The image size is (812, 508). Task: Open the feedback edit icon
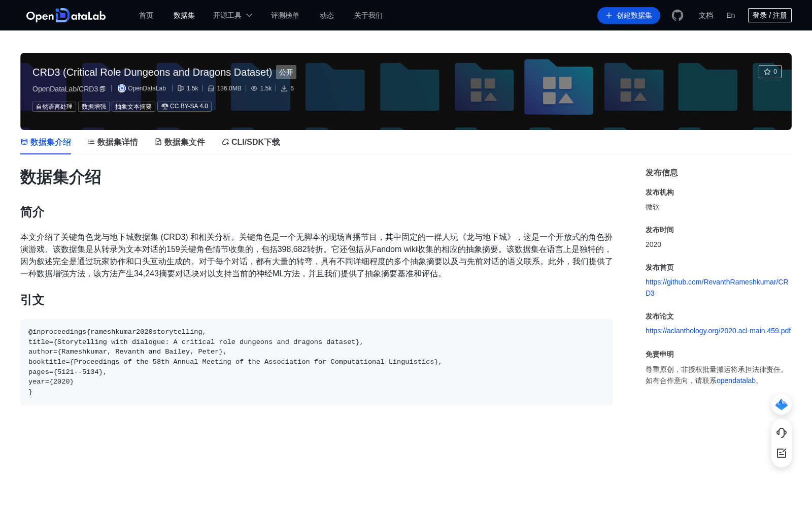click(x=782, y=453)
